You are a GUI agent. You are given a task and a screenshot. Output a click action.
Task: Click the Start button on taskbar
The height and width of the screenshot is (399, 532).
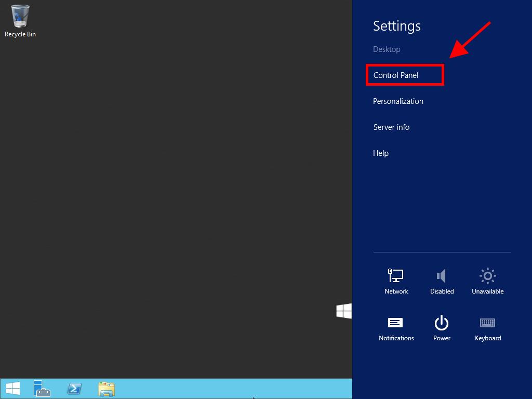coord(13,389)
